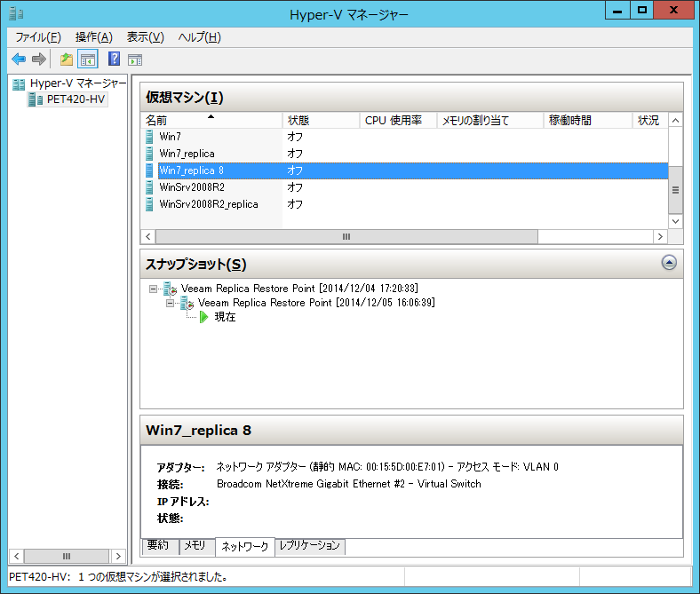Screen dimensions: 700x594
Task: Sort by the メモリの割り当て column header
Action: click(x=490, y=121)
